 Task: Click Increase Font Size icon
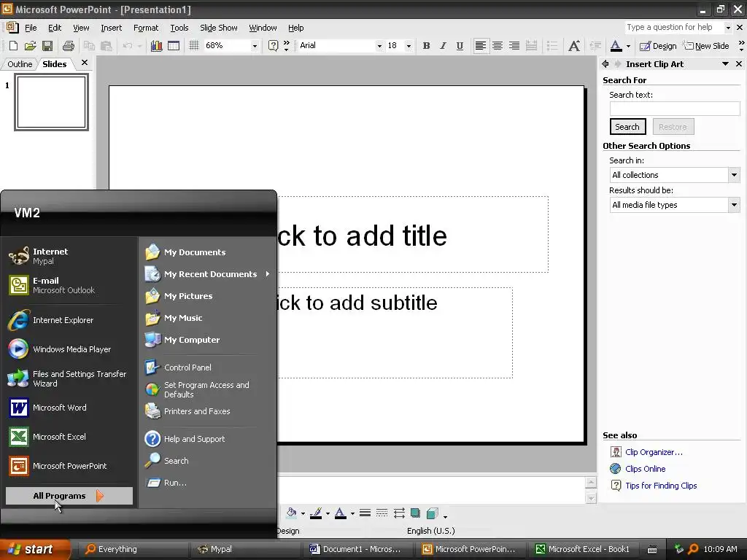(574, 46)
